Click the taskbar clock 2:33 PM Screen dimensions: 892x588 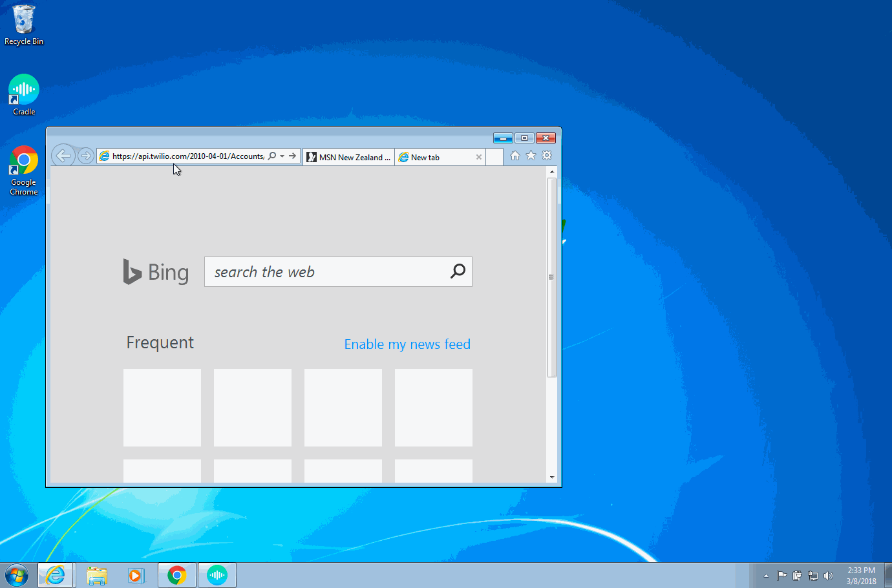(861, 576)
